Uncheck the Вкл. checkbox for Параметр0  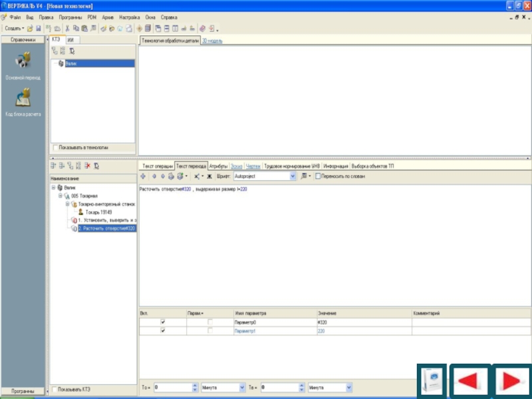pos(163,322)
